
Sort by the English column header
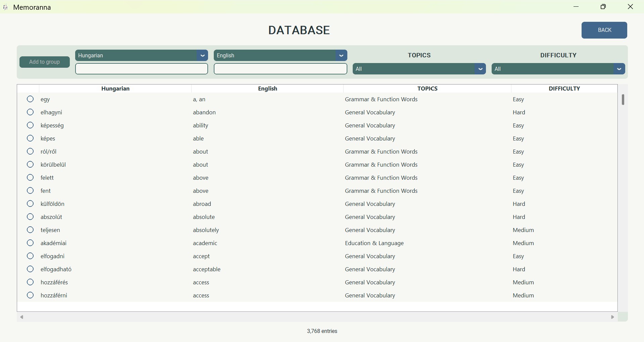(267, 89)
